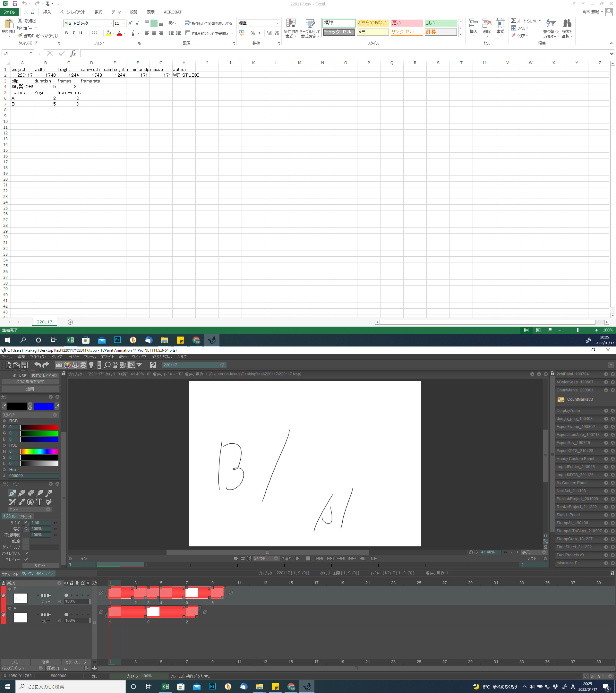Open the 現在のレイヤー apply-location dropdown
The width and height of the screenshot is (616, 693).
pos(44,375)
